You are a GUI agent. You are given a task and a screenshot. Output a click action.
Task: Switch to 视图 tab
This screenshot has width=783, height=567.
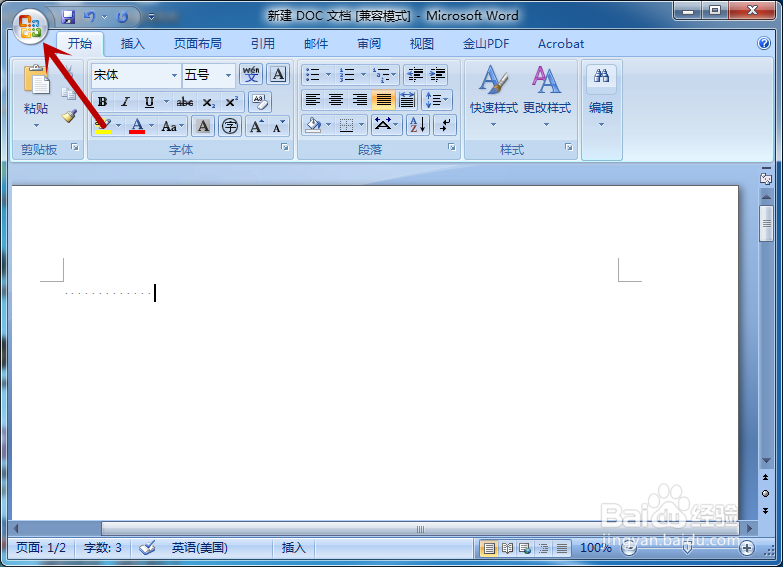(421, 44)
